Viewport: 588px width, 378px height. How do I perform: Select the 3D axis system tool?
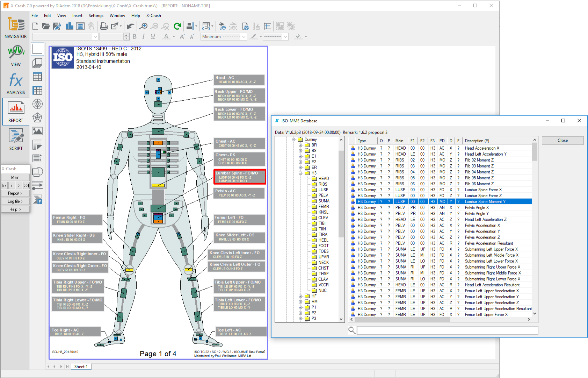pyautogui.click(x=37, y=63)
